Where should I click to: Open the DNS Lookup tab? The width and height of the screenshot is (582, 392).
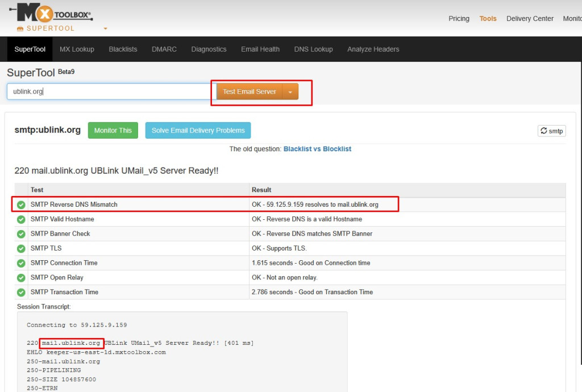click(314, 49)
